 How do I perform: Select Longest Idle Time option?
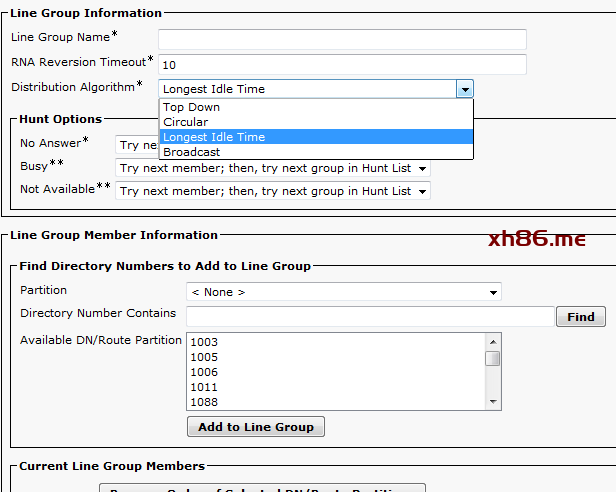coord(214,137)
